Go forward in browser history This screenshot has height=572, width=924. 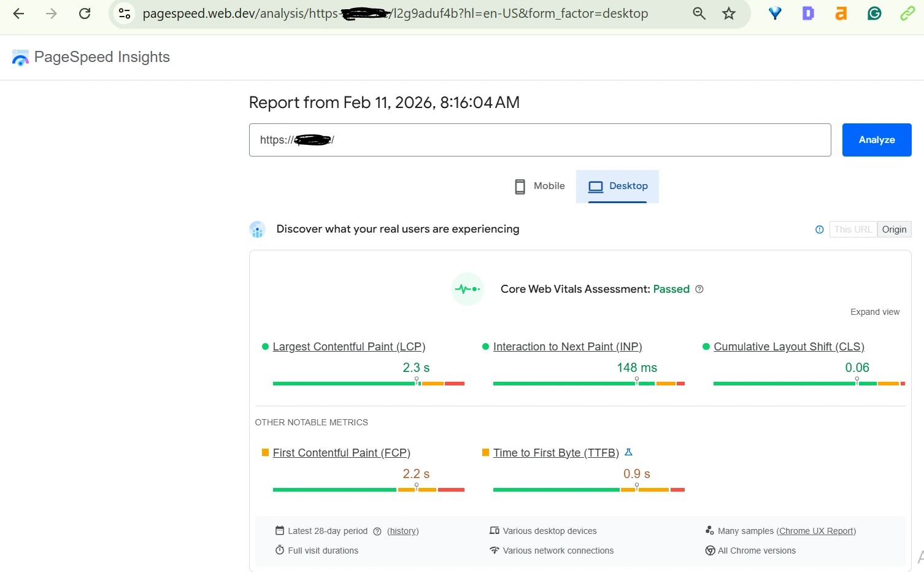(52, 14)
